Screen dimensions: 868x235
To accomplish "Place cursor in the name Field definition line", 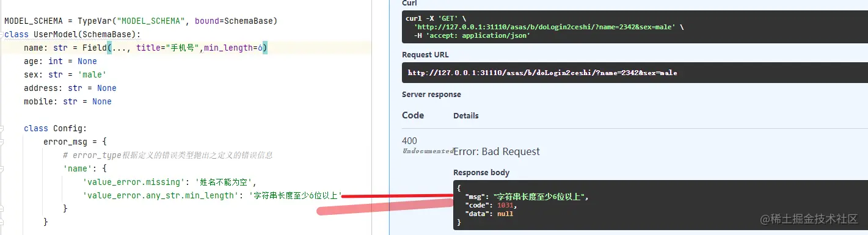I will tap(145, 48).
